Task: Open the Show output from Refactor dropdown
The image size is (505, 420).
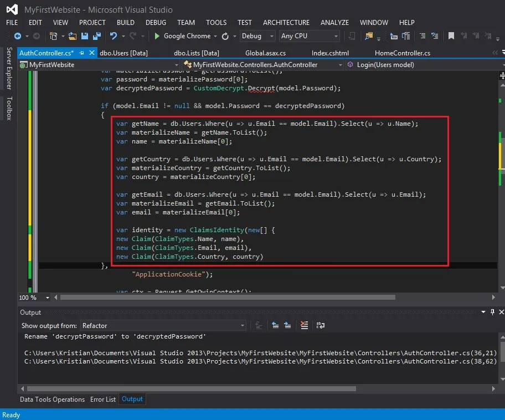Action: (163, 326)
